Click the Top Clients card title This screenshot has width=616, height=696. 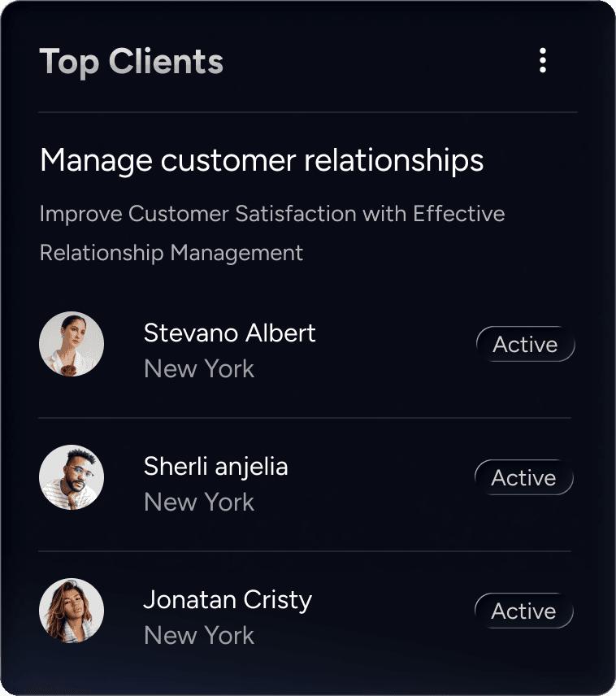(x=131, y=62)
